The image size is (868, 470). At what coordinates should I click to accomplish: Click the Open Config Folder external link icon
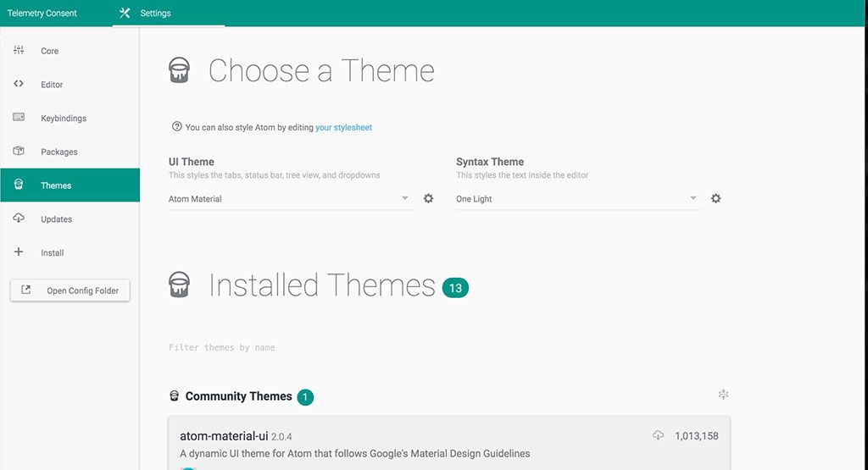tap(26, 290)
